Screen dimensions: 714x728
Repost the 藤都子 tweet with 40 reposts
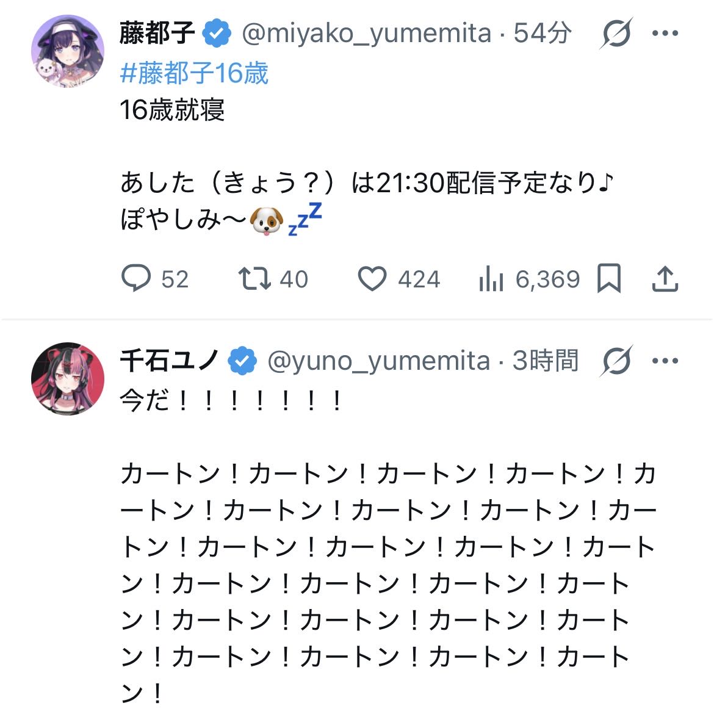tap(273, 279)
